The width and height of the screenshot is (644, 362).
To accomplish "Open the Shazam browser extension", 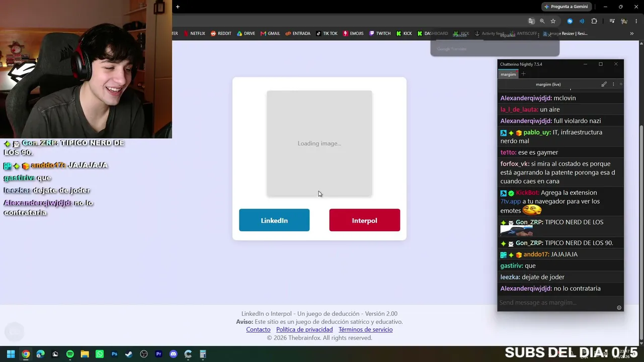I will coord(570,21).
